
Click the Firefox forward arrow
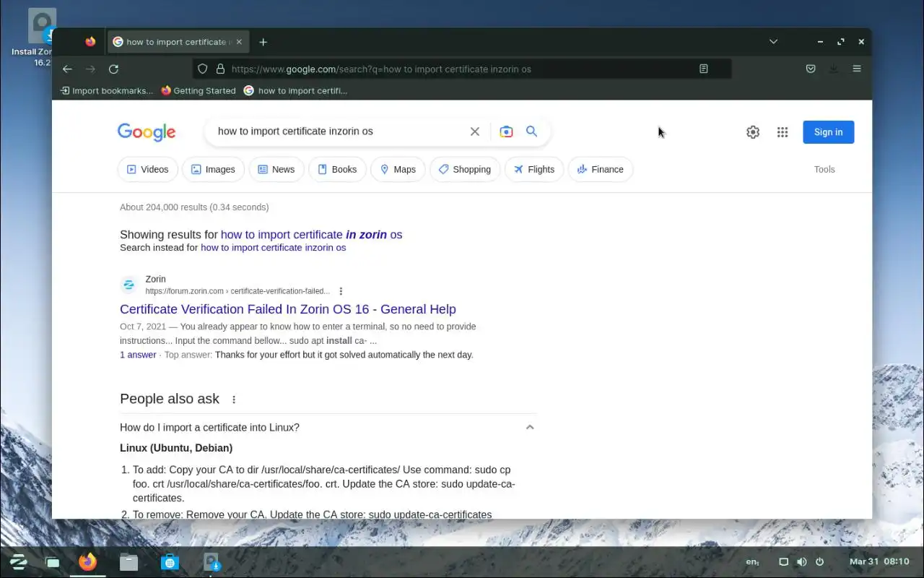pos(90,69)
